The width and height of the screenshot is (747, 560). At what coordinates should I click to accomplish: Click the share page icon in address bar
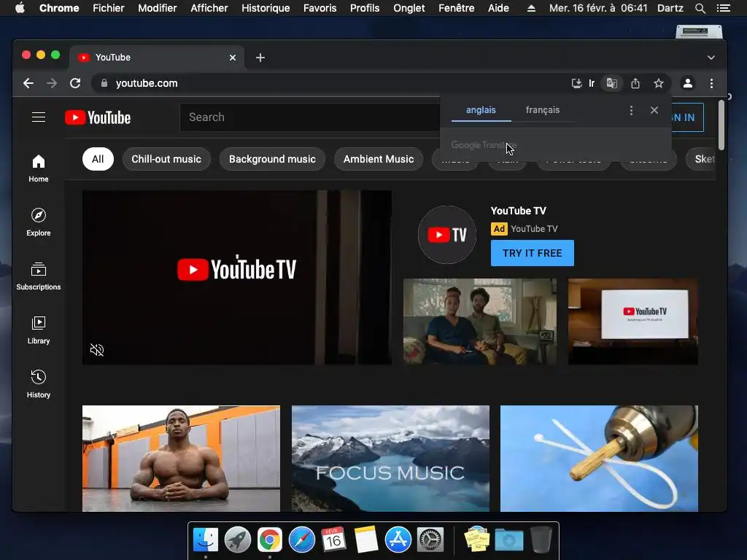(x=635, y=83)
